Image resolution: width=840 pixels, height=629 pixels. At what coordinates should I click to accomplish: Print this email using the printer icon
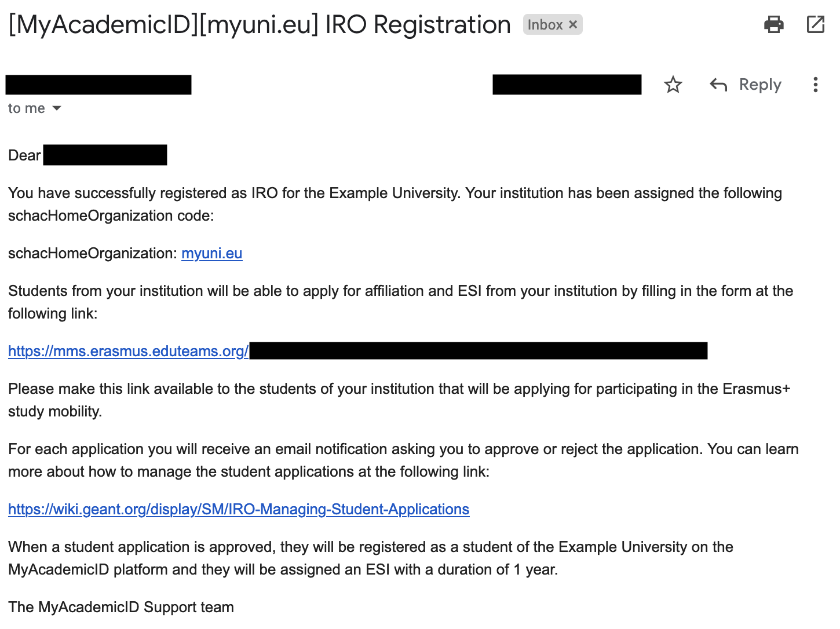773,24
